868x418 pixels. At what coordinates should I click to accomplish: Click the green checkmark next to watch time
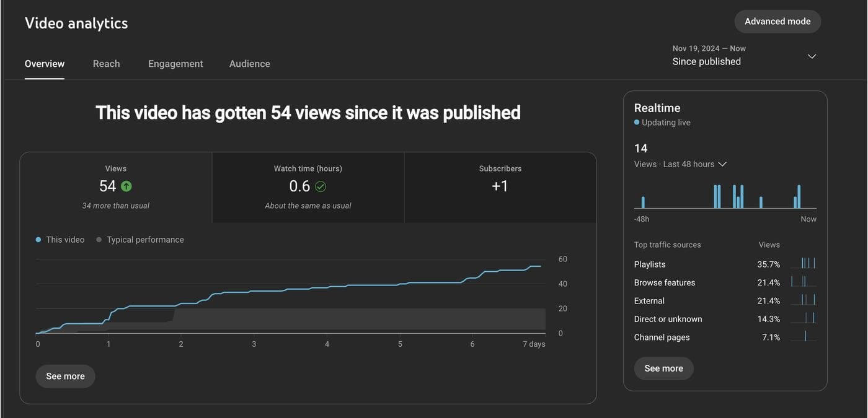[321, 186]
